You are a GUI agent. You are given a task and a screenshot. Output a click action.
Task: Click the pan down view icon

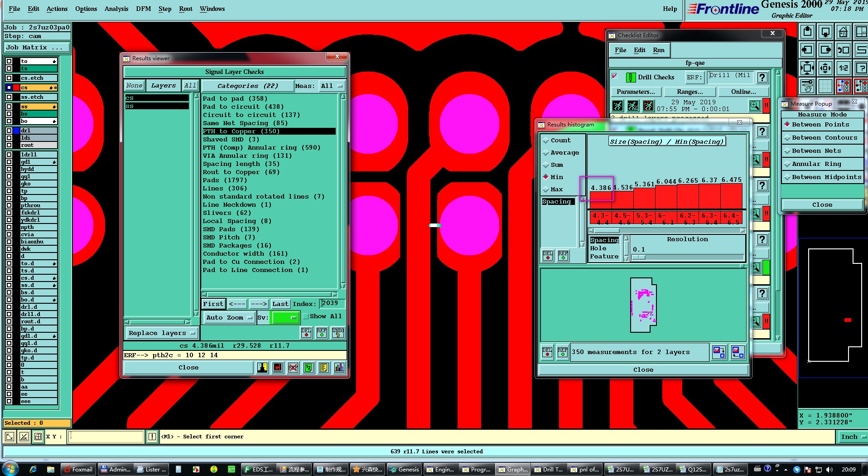click(825, 32)
